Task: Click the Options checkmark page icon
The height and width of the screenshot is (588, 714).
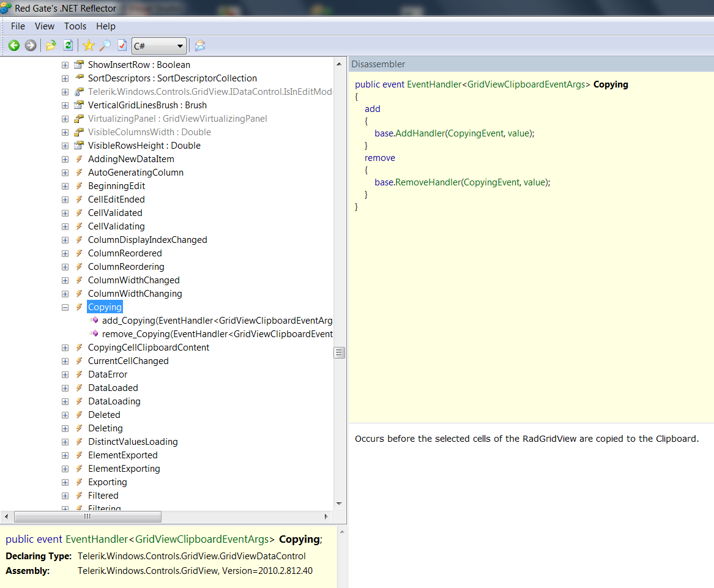Action: pyautogui.click(x=122, y=45)
